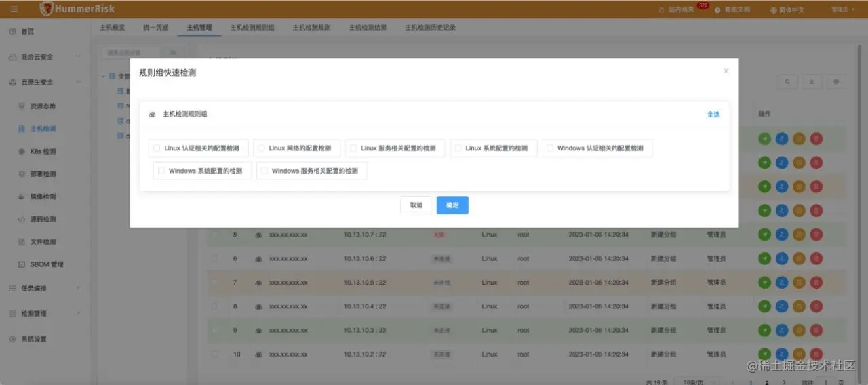Click green action icon in row 9
The width and height of the screenshot is (868, 385).
765,330
